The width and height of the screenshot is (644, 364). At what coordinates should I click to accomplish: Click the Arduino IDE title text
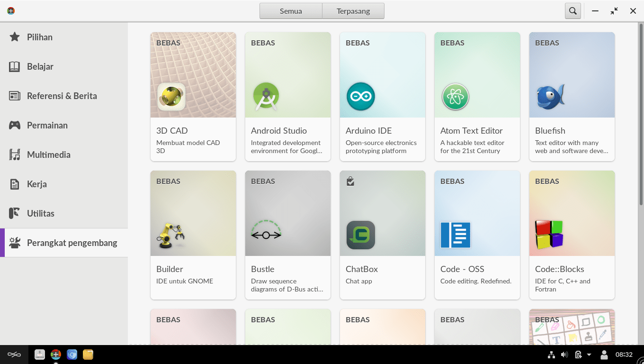[x=369, y=131]
